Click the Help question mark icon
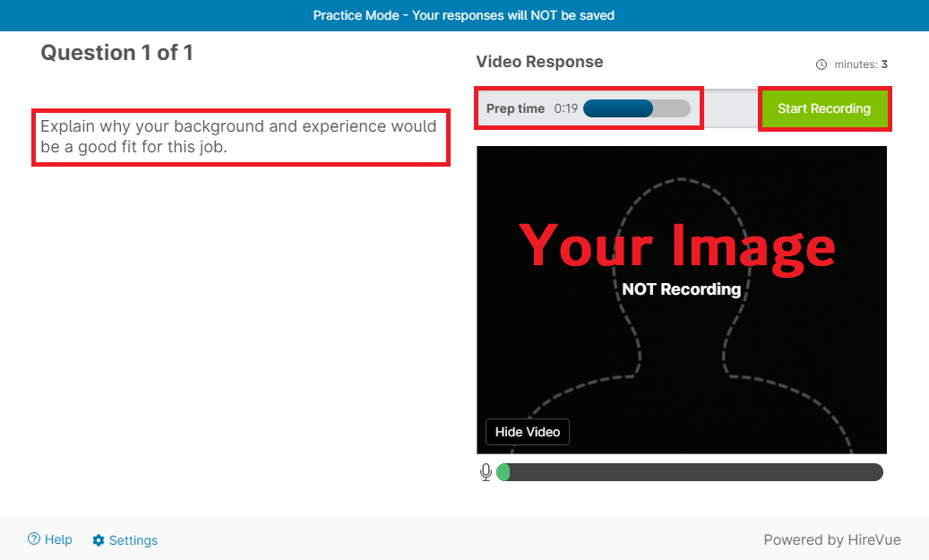 (x=34, y=539)
